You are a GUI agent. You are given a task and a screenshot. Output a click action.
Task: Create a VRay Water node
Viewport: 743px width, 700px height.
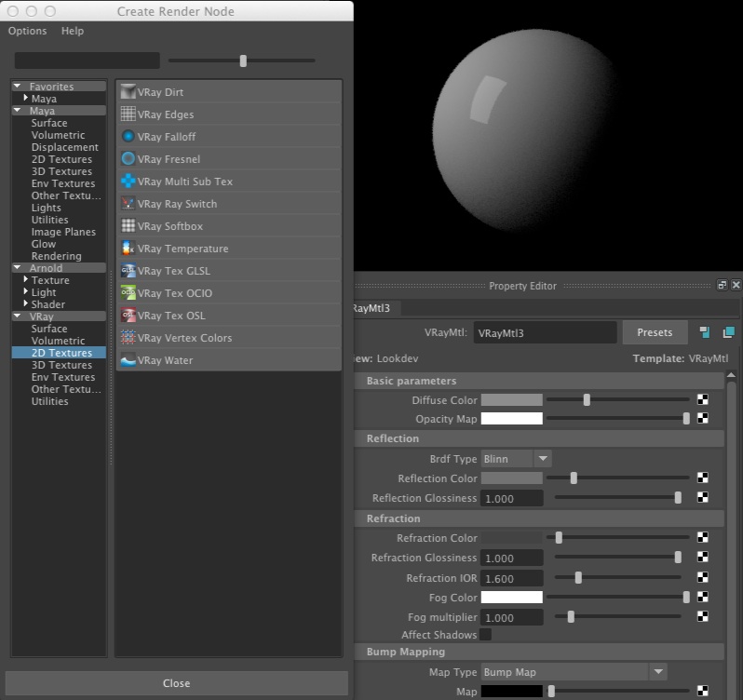tap(229, 360)
